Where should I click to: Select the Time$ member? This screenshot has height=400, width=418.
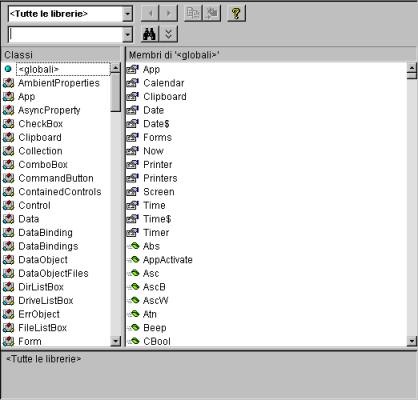pyautogui.click(x=157, y=219)
